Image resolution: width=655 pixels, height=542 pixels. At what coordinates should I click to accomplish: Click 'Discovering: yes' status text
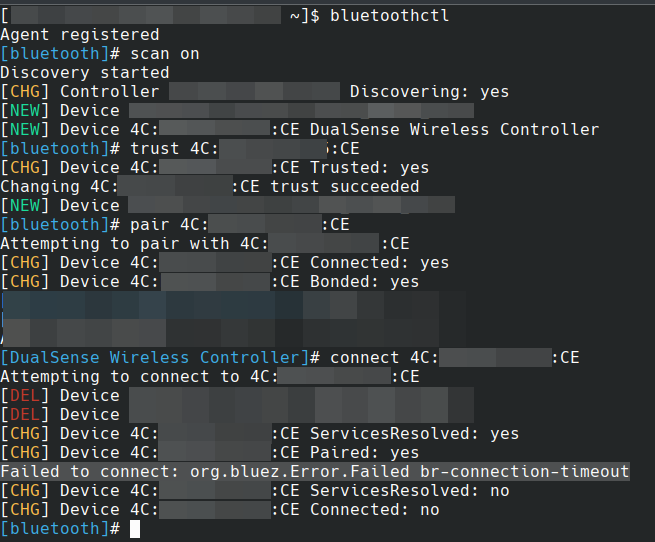[x=429, y=92]
